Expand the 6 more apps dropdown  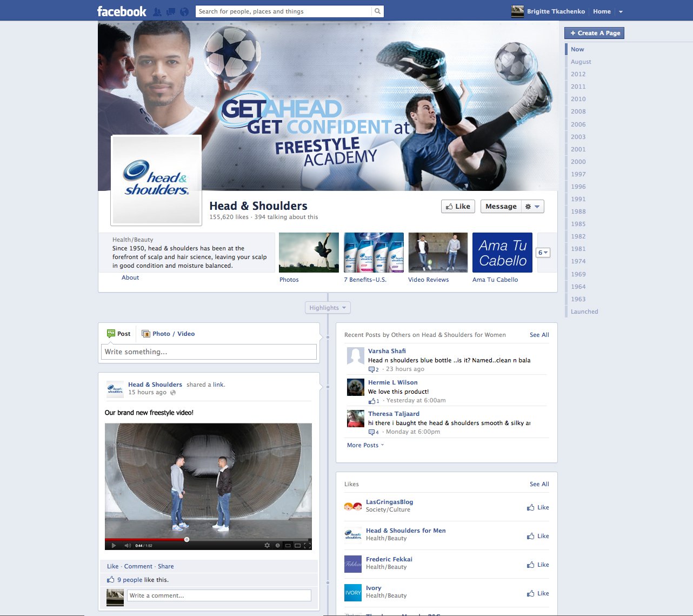click(x=543, y=253)
